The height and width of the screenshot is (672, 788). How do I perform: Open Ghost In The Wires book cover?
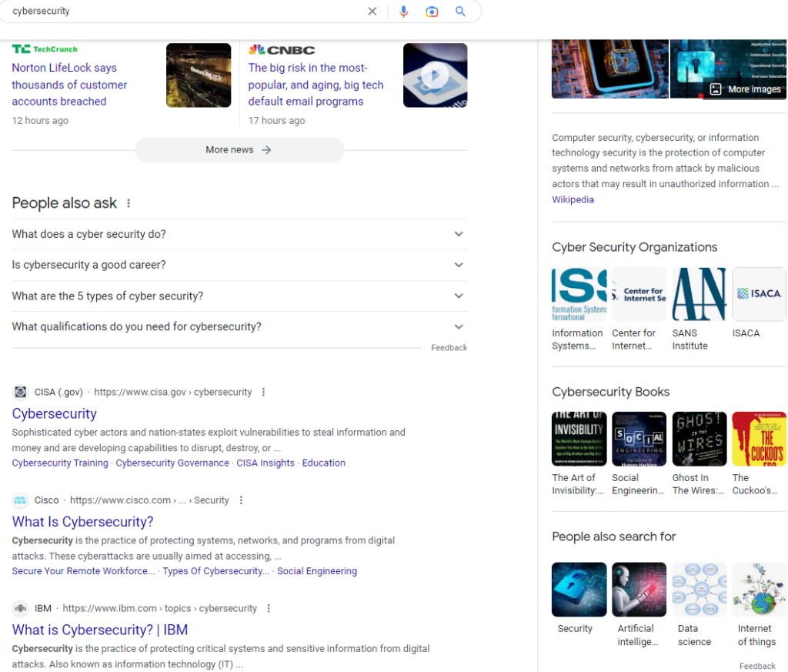[699, 440]
